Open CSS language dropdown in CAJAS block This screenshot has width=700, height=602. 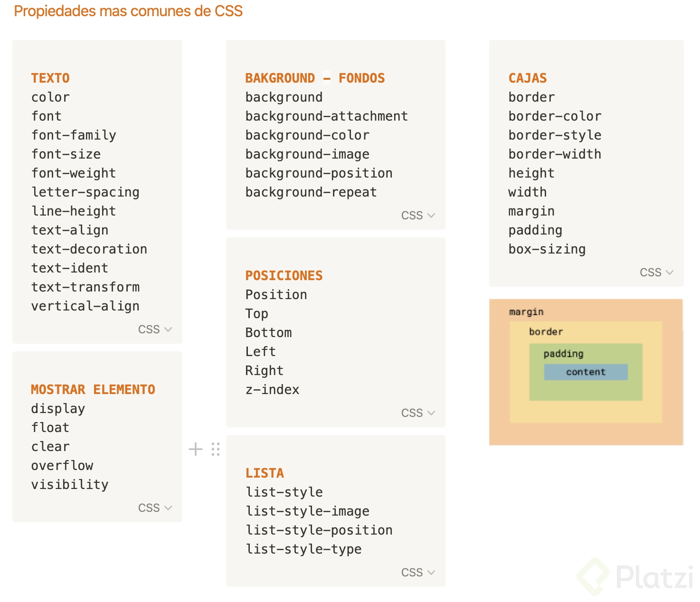coord(656,273)
